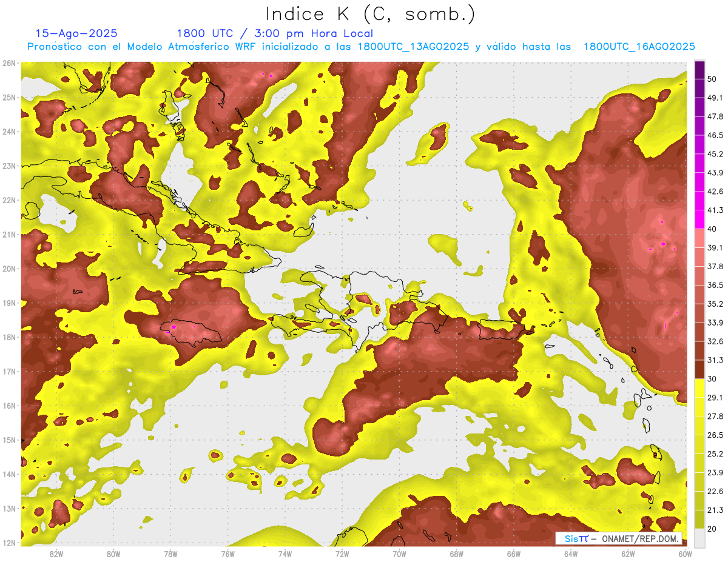Click the longitude axis label '72W'
Screen dimensions: 728x562
tap(342, 554)
